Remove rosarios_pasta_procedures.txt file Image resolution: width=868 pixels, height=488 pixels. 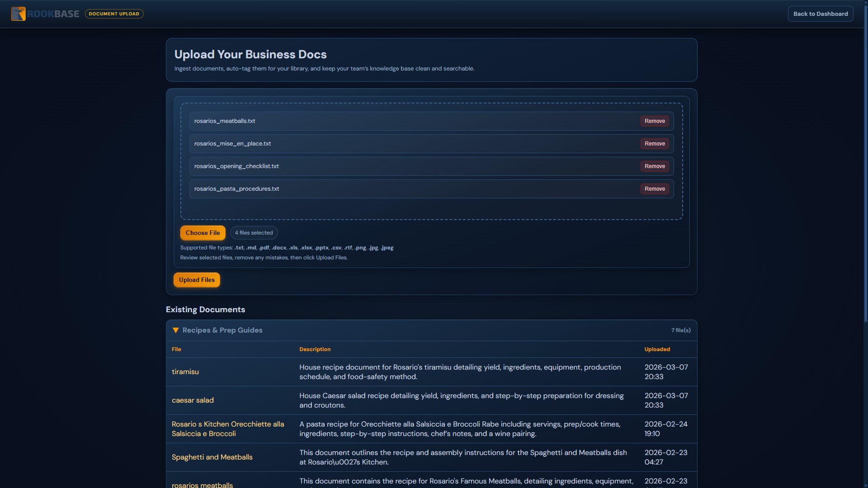point(654,189)
